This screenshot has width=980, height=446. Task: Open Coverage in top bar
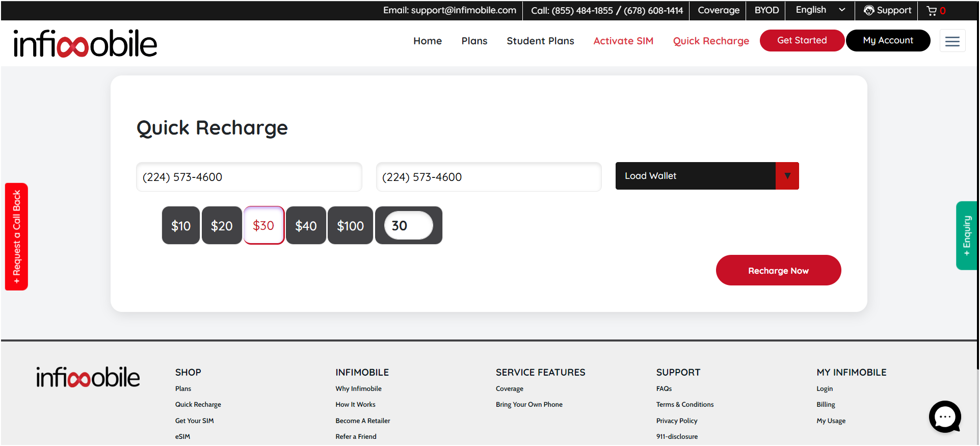719,10
